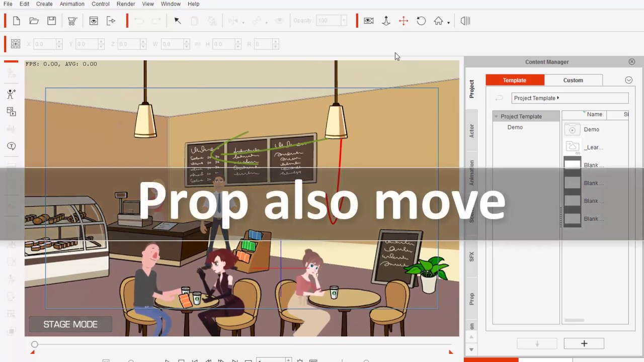Open a project using the folder icon
The height and width of the screenshot is (362, 644).
click(34, 21)
